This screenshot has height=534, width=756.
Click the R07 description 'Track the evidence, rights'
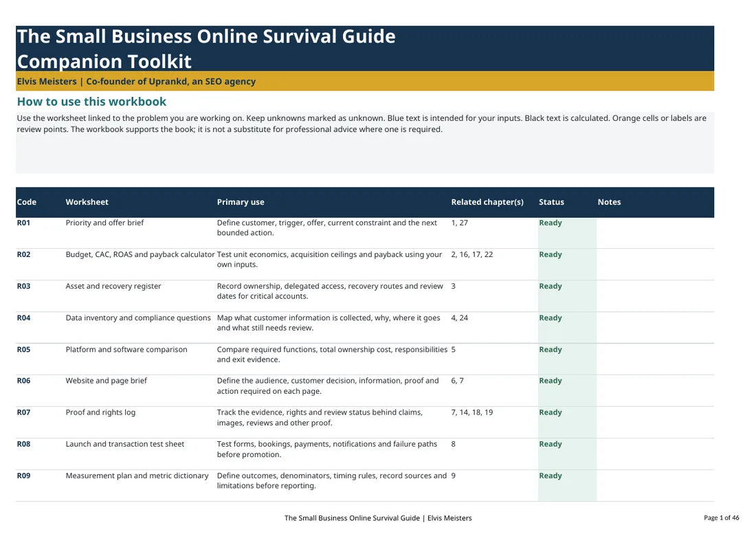[x=320, y=418]
